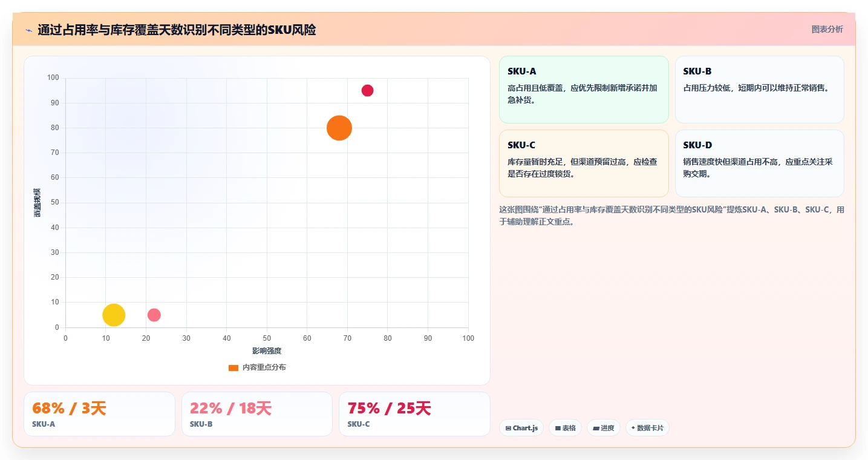The height and width of the screenshot is (460, 868).
Task: Click the large orange bubble on chart
Action: [x=339, y=128]
